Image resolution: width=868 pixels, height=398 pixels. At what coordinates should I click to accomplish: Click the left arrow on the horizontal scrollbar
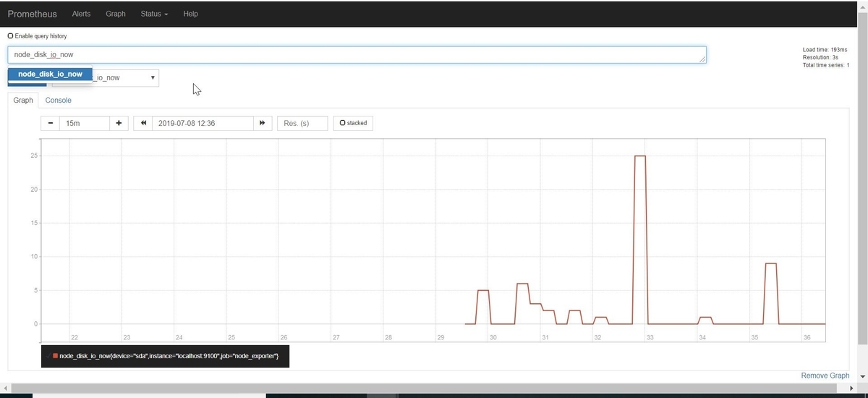(x=5, y=389)
